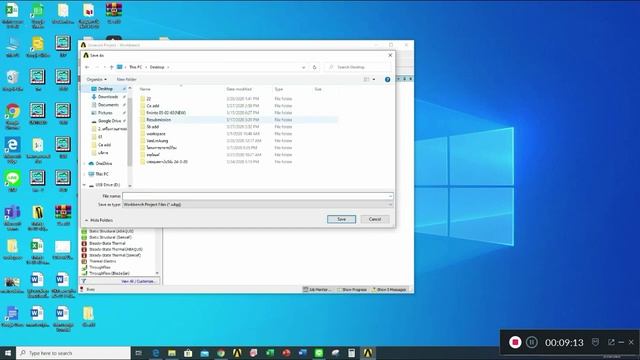Select Documents in the navigation pane
This screenshot has height=360, width=640.
pos(108,105)
